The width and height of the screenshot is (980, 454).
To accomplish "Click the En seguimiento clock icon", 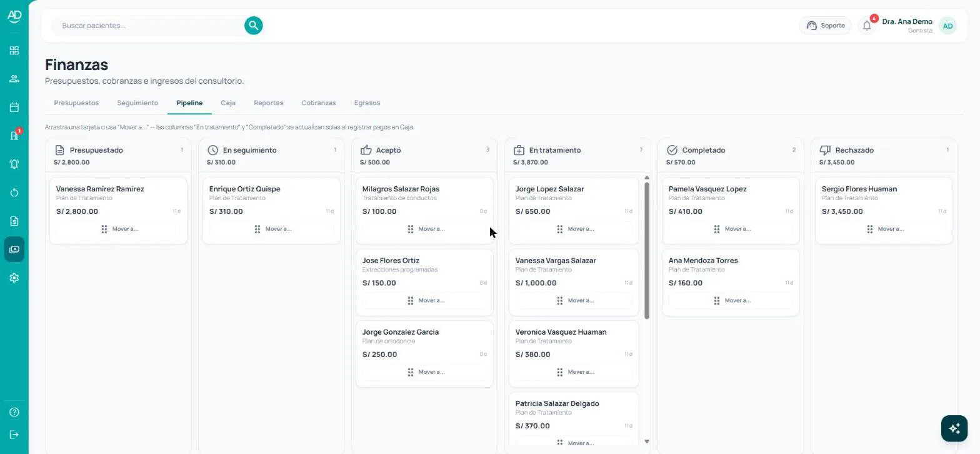I will 212,150.
